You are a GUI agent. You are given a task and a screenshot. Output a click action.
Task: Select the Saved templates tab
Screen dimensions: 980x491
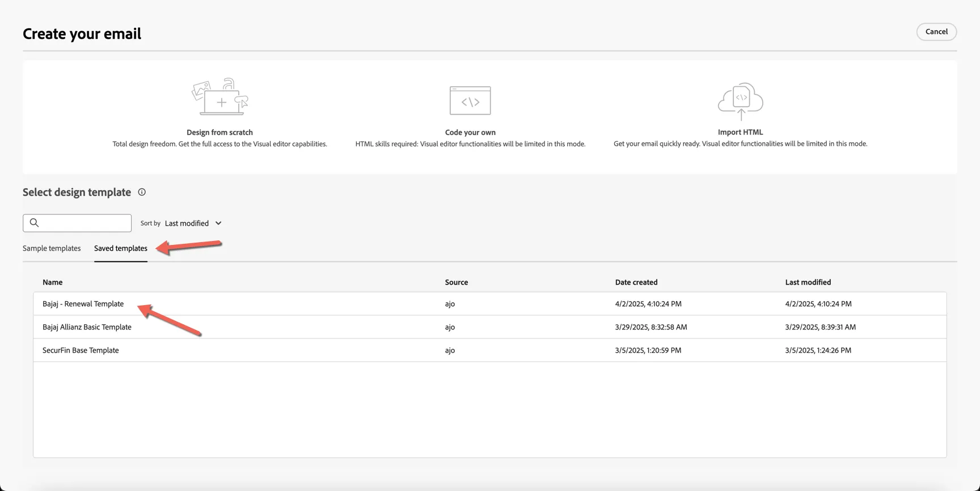click(x=121, y=248)
